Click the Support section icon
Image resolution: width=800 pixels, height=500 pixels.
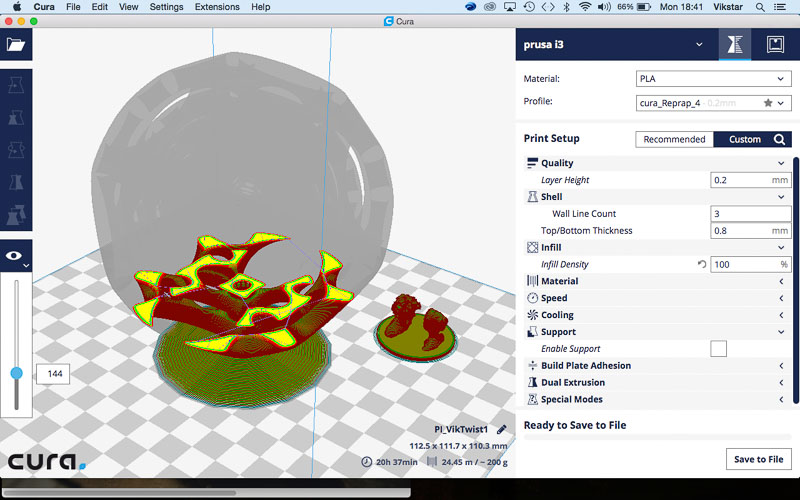pos(532,332)
